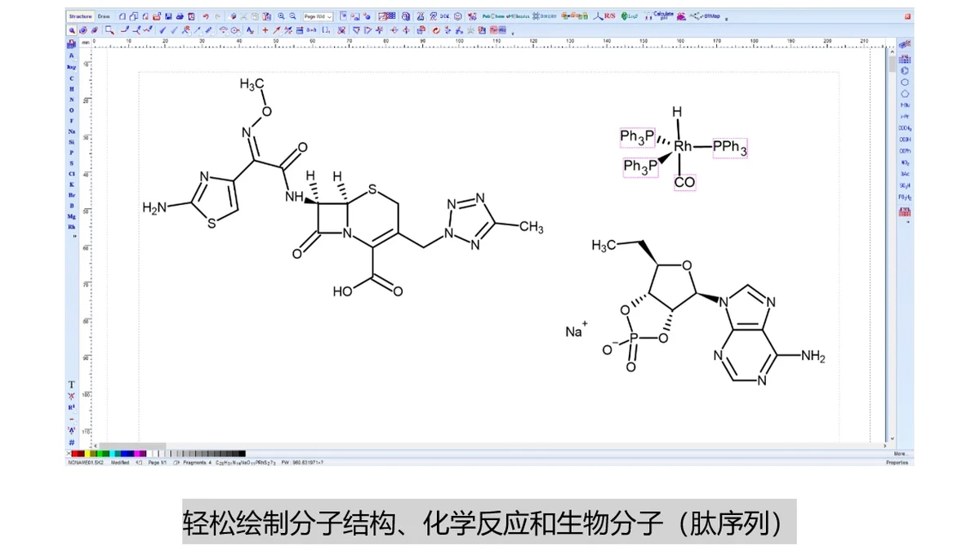Pick Phosphorus in atom palette
The image size is (980, 551).
[x=71, y=152]
